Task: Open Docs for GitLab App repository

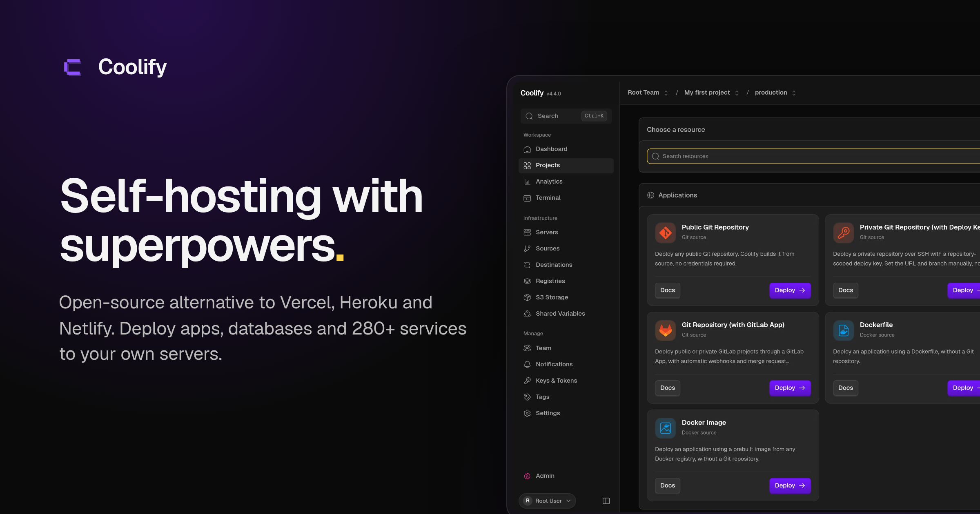Action: pyautogui.click(x=667, y=388)
